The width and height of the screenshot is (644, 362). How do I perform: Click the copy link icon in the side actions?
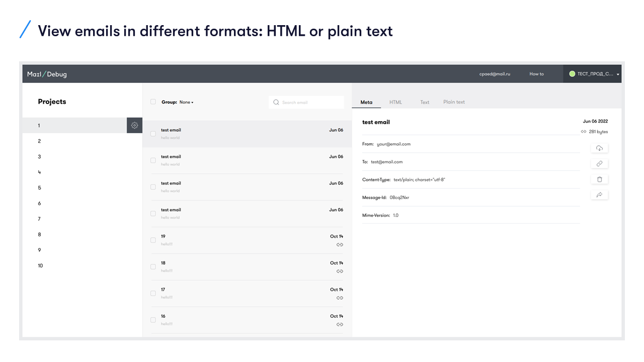(599, 163)
